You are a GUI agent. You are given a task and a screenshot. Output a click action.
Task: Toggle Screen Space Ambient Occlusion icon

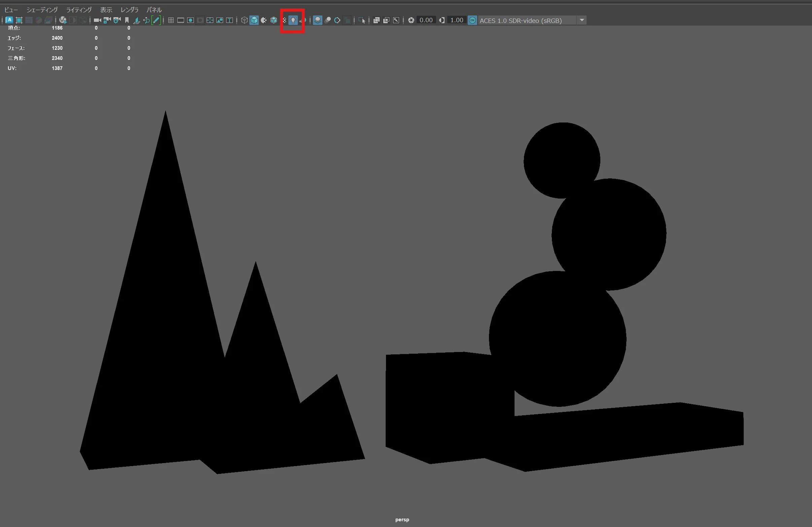pyautogui.click(x=318, y=20)
